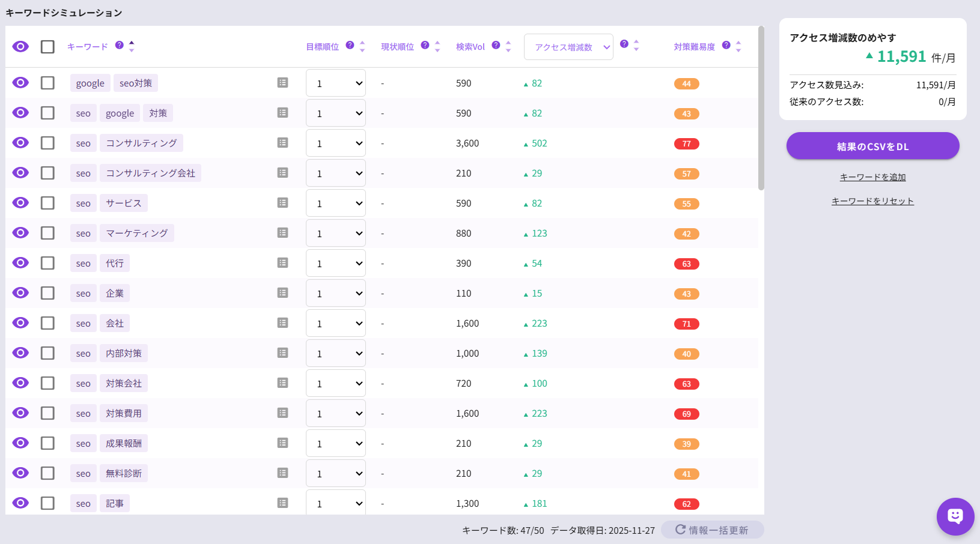The height and width of the screenshot is (544, 980).
Task: Open the 目標順位 dropdown for seo マーケティング
Action: [335, 232]
